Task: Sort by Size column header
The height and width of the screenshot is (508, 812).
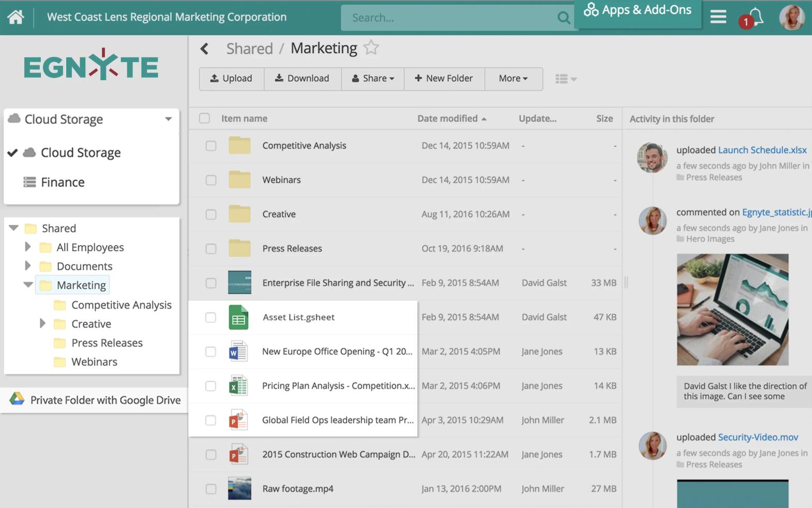Action: pos(605,118)
